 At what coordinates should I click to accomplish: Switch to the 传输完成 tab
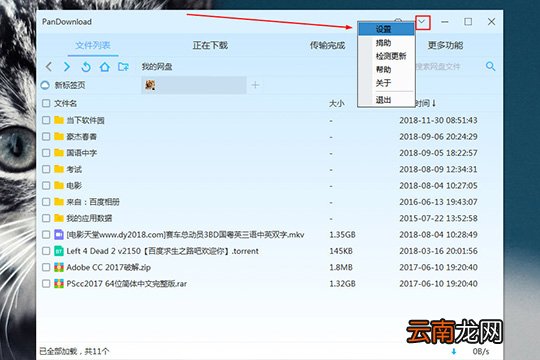tap(327, 45)
